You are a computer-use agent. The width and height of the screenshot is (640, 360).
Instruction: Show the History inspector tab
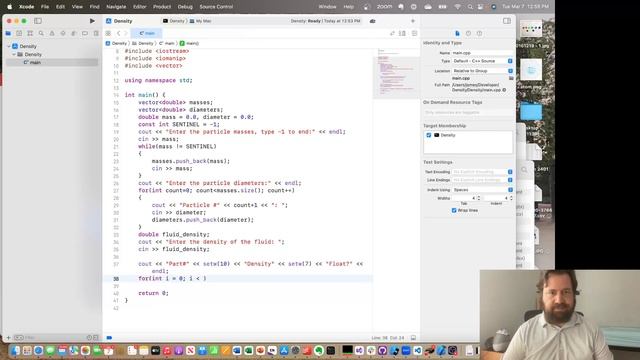pos(468,33)
